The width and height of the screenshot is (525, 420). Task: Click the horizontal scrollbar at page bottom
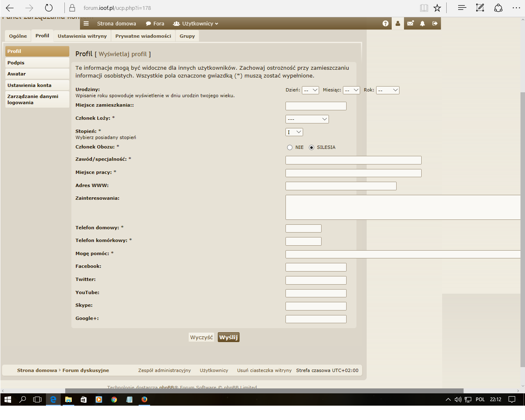tap(264, 391)
